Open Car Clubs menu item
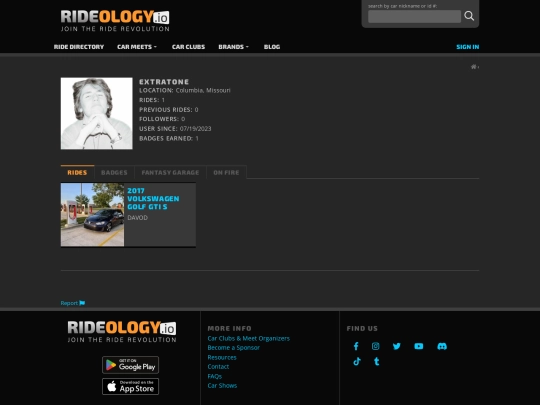540x405 pixels. 188,47
